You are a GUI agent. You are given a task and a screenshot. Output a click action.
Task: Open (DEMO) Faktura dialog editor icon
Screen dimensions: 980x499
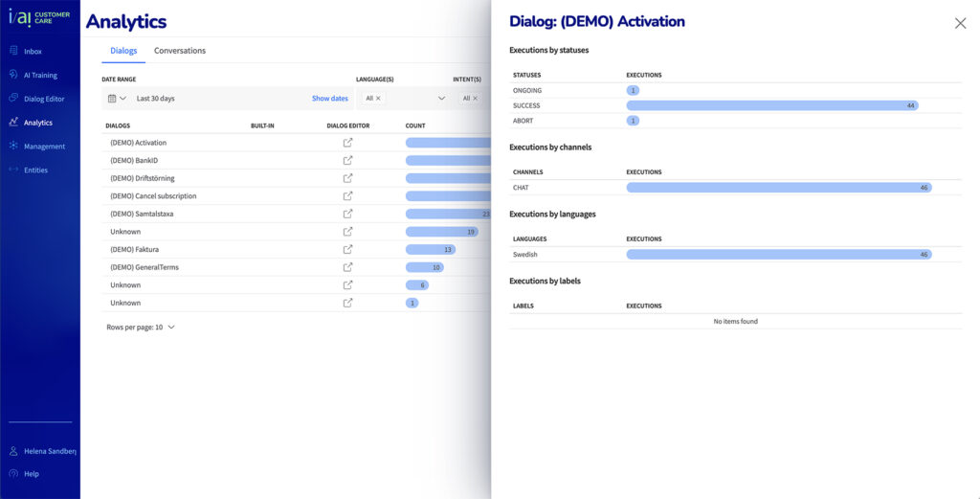[347, 249]
